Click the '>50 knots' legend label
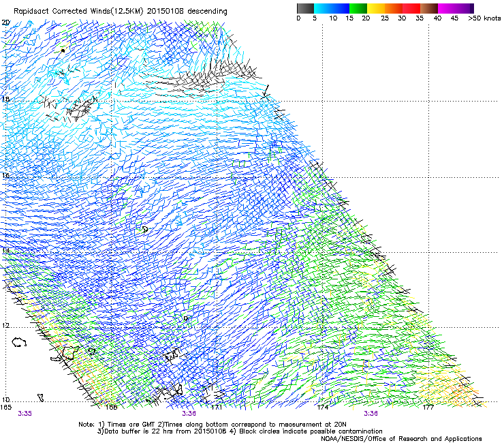Screen dimensions: 504x443 tap(484, 18)
